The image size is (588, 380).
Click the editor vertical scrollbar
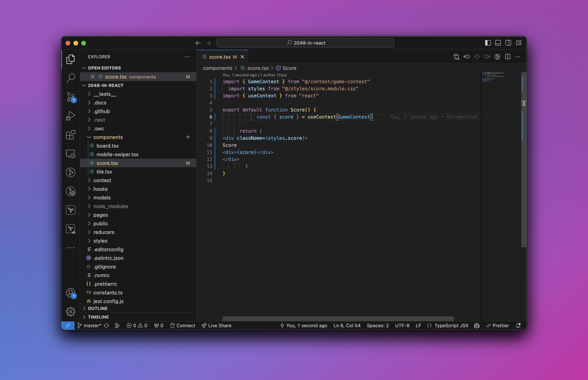524,160
